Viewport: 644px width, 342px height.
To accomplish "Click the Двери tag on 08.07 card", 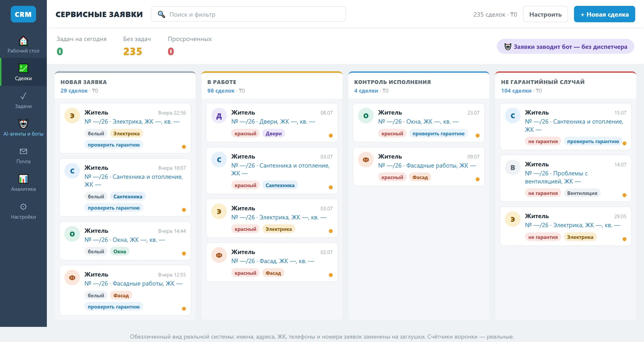I will [x=273, y=134].
